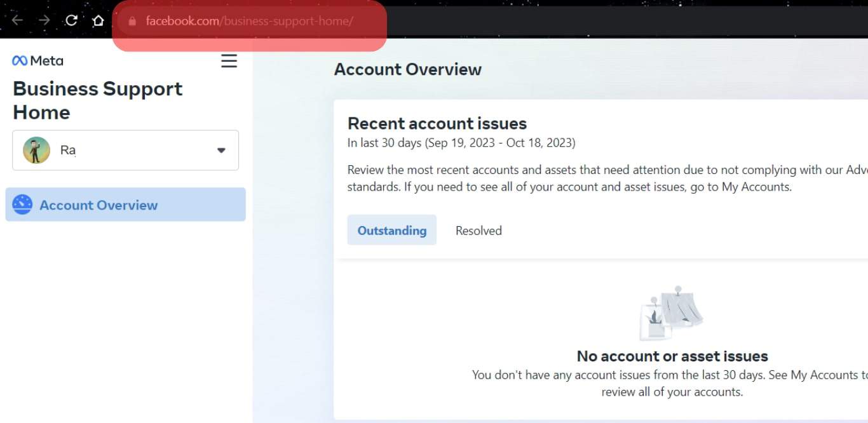868x423 pixels.
Task: Click the Business Support Home heading
Action: 98,100
